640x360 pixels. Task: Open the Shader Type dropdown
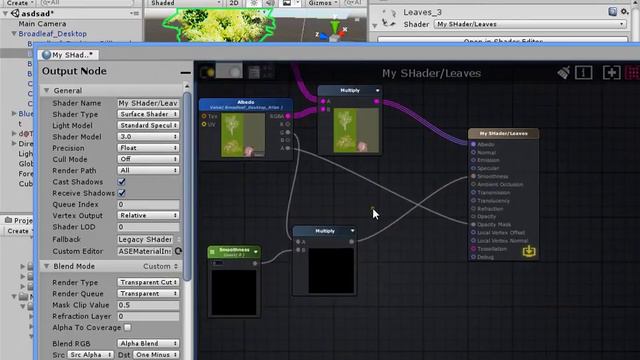(x=148, y=114)
